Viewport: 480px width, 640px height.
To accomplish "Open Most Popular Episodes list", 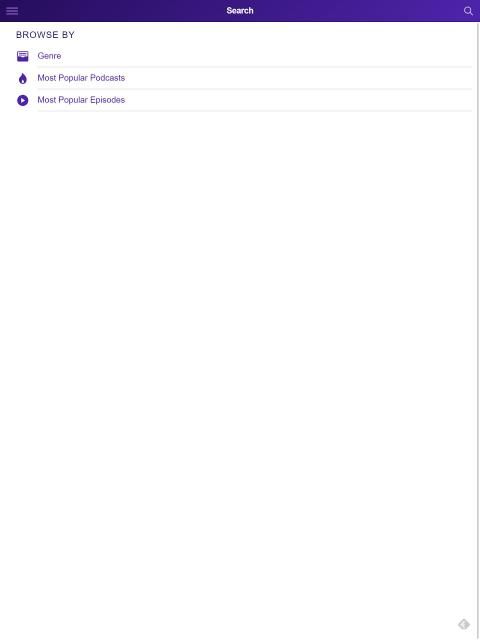I will tap(81, 100).
